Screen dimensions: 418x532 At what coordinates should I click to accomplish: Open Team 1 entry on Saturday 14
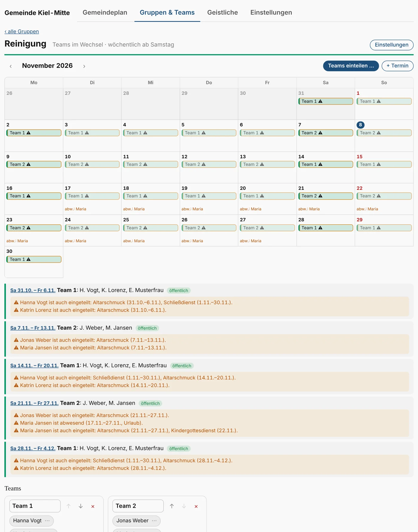coord(325,164)
